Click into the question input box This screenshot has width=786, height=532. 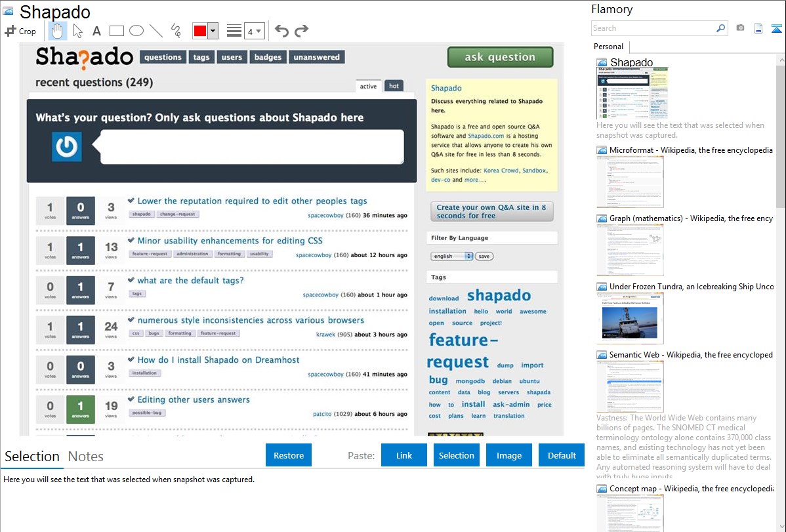(252, 147)
